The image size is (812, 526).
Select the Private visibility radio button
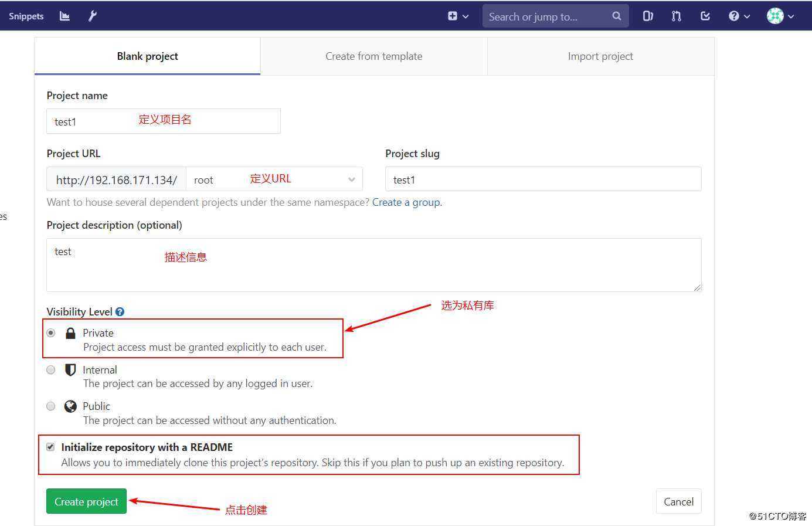(x=51, y=333)
